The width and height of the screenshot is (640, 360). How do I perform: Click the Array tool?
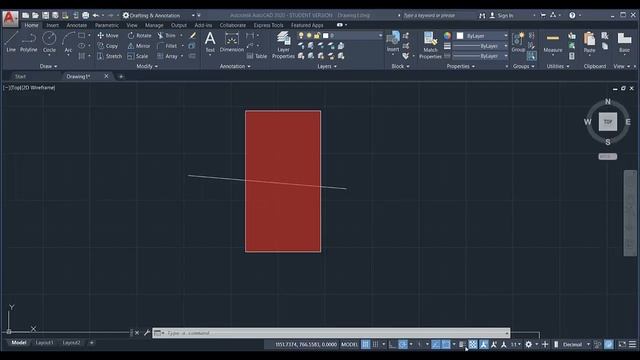[167, 56]
